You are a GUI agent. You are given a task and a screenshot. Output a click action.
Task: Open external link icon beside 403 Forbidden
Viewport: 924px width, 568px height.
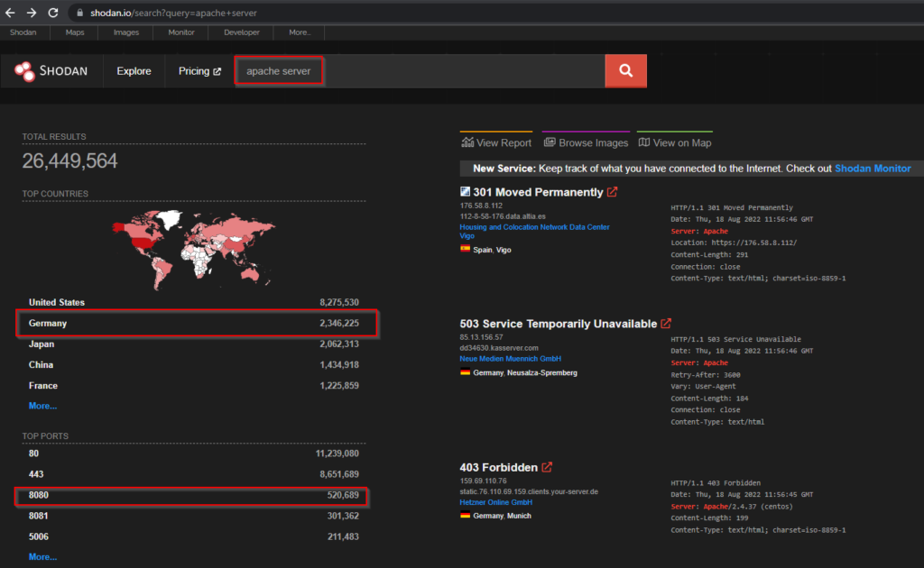pos(547,467)
